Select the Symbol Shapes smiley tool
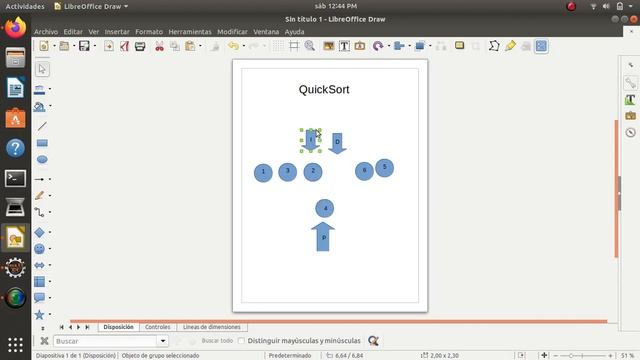 [x=40, y=249]
